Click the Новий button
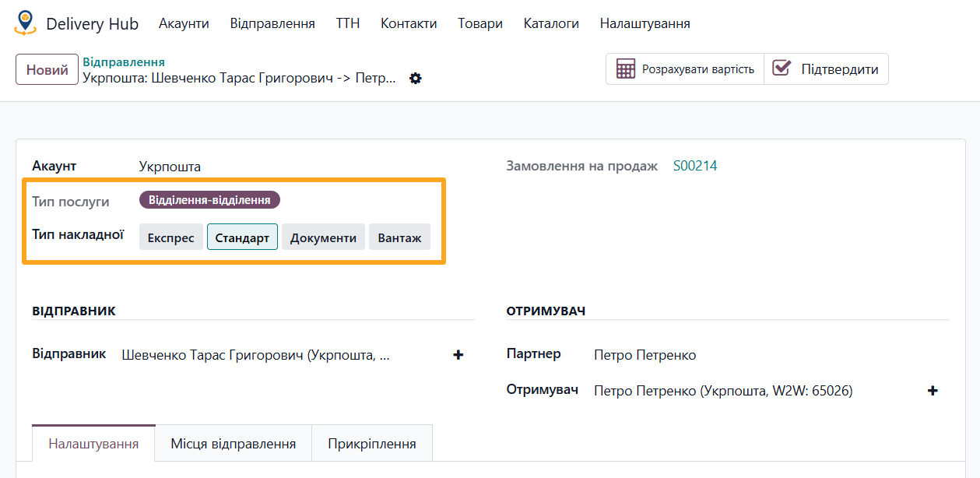The image size is (980, 478). point(47,69)
